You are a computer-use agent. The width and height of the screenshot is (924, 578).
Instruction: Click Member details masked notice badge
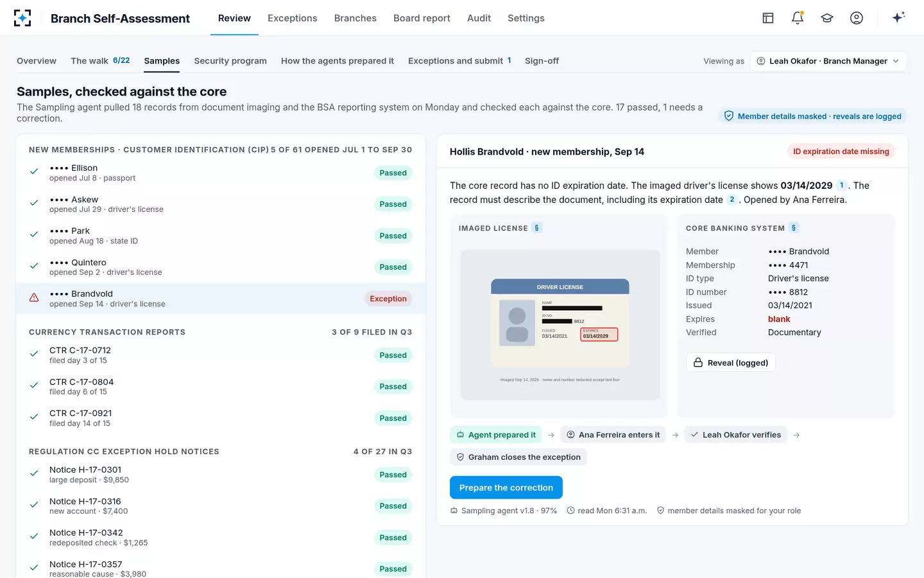pyautogui.click(x=812, y=116)
